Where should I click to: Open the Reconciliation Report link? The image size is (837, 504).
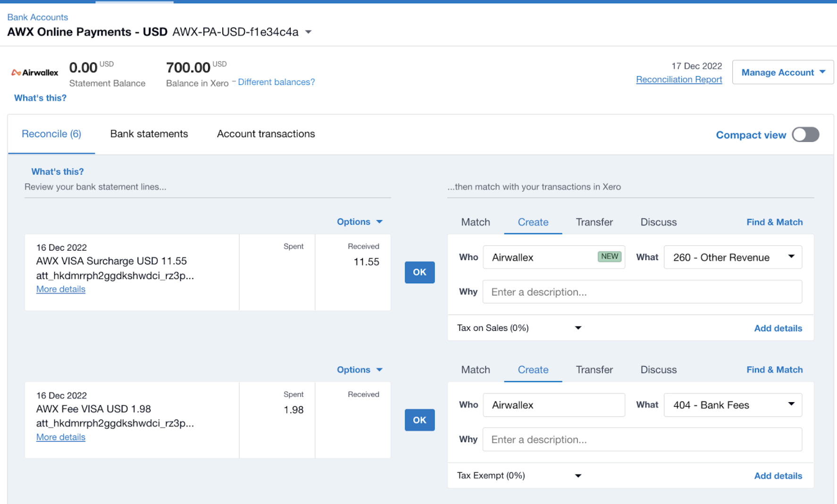679,80
